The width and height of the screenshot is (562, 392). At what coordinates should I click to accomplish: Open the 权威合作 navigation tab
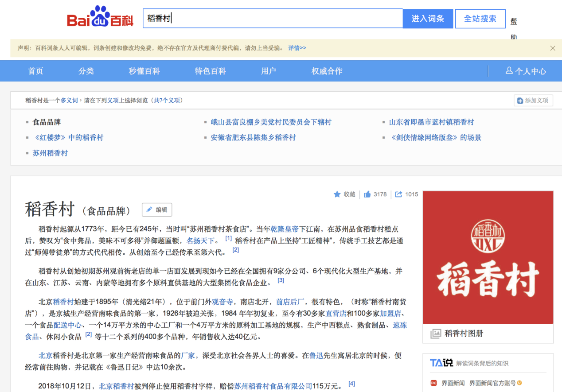click(327, 71)
